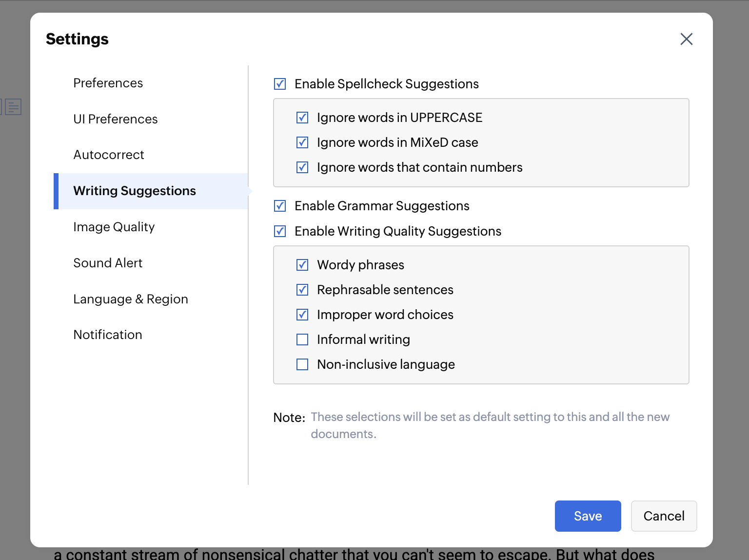Uncheck Ignore words in MiXeD case
This screenshot has width=749, height=560.
coord(302,142)
